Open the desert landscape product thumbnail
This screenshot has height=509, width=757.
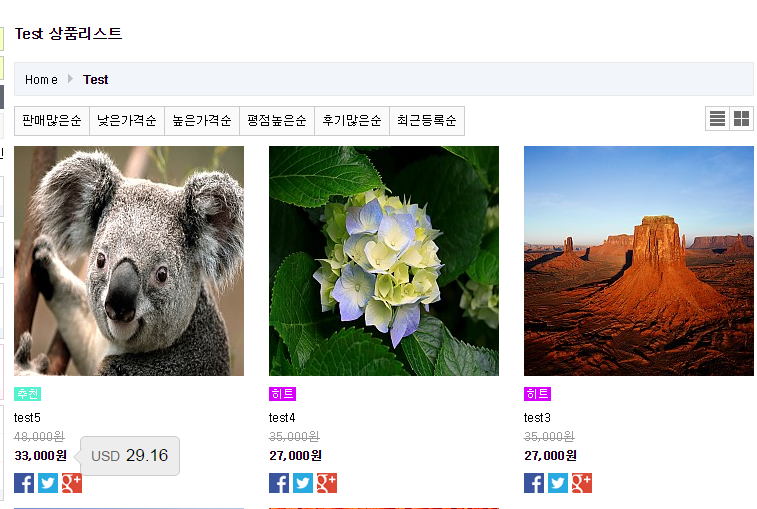[x=639, y=261]
